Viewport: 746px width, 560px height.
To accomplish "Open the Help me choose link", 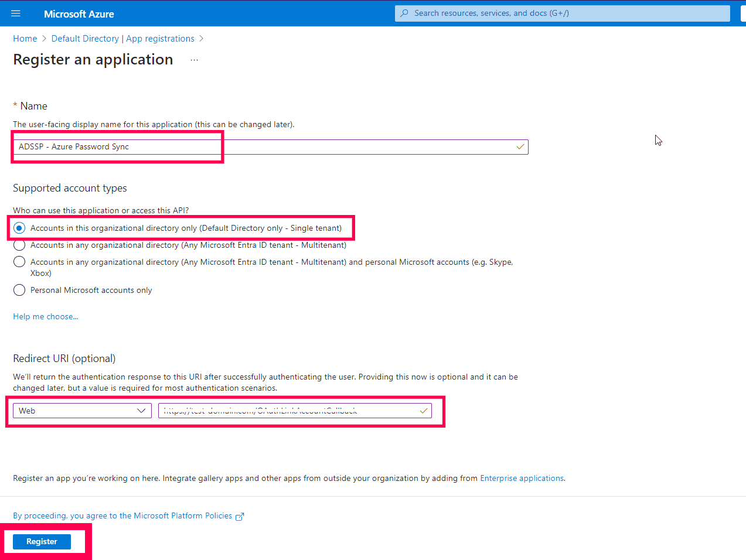I will (x=45, y=316).
